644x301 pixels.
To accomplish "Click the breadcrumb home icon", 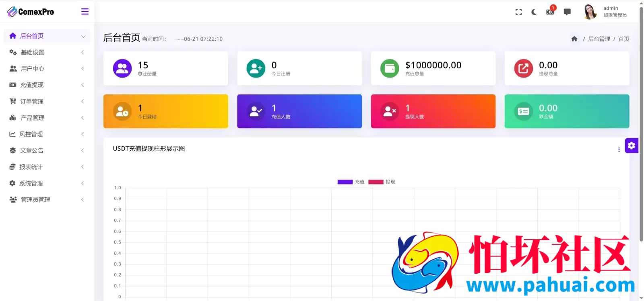I will coord(574,39).
